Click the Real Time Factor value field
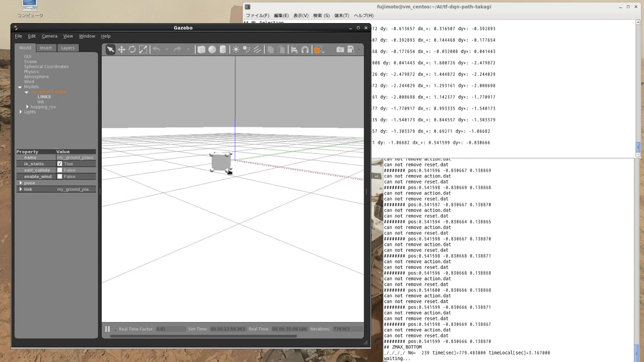This screenshot has width=644, height=362. pyautogui.click(x=171, y=329)
